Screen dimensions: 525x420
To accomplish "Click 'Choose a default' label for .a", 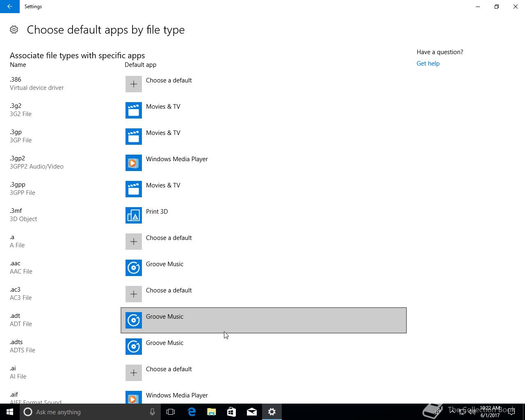I will coord(169,238).
